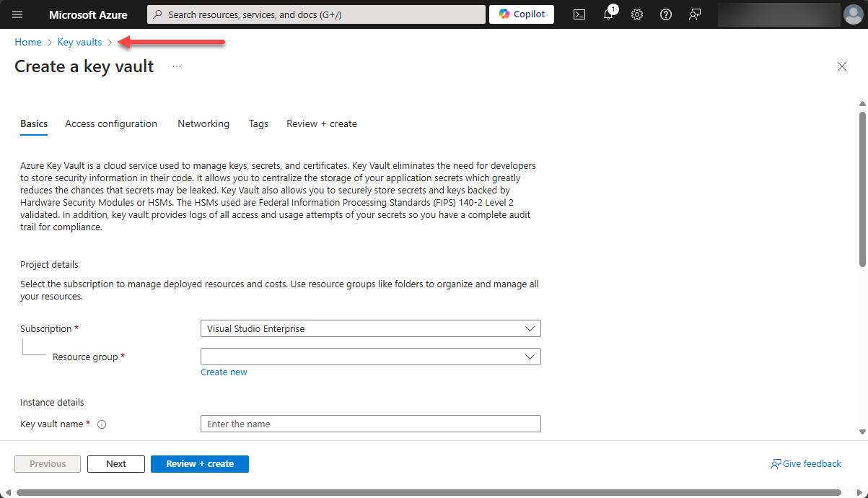
Task: Switch to the Networking tab
Action: [x=203, y=124]
